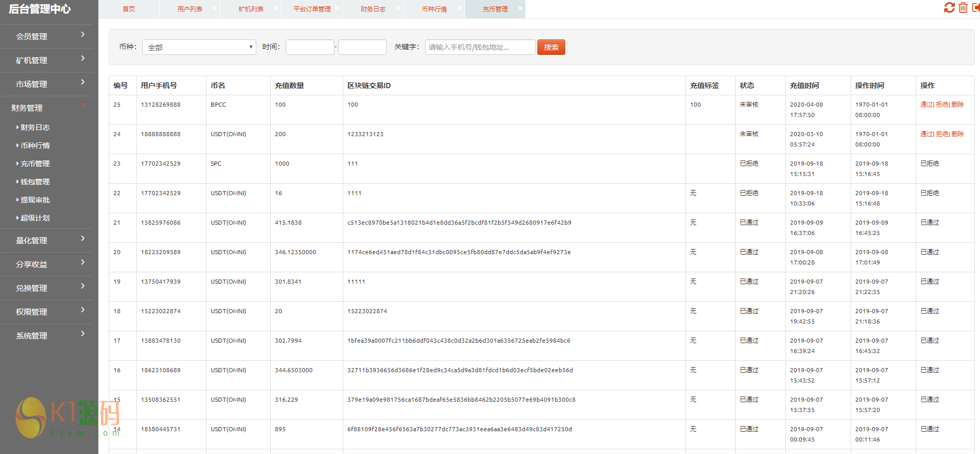
Task: Switch to the 财务日志 tab
Action: point(373,9)
